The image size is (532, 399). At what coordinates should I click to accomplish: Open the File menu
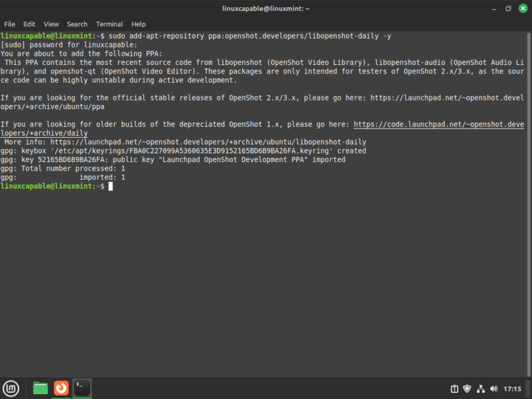10,24
